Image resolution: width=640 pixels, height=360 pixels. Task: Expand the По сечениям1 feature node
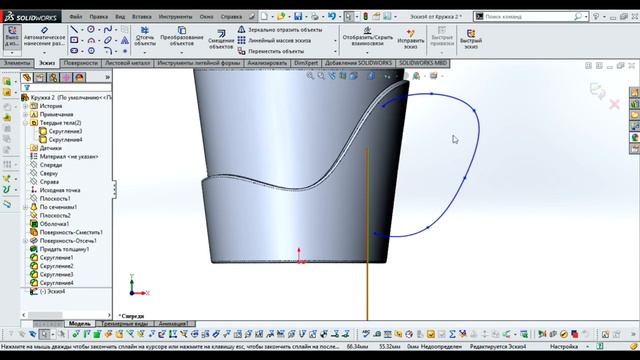(25, 207)
